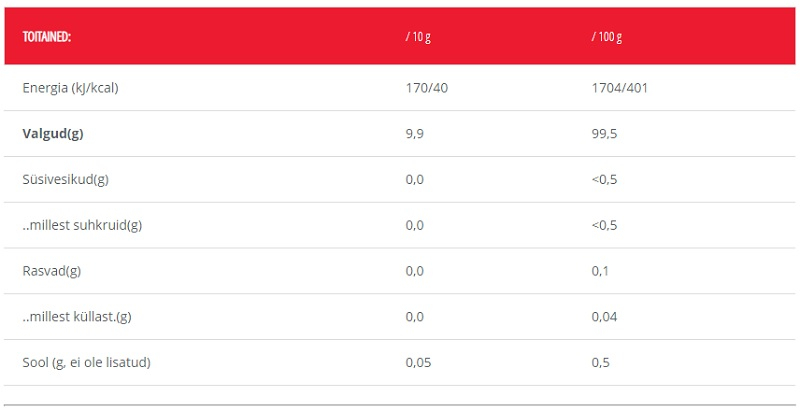Click the <0,5 value in suhkruid row
This screenshot has height=411, width=800.
point(604,225)
